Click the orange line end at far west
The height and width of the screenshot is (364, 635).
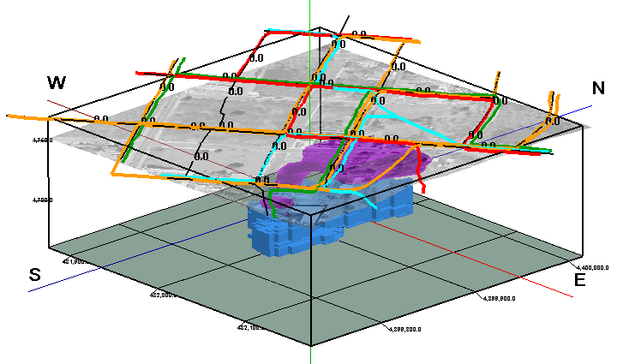[x=10, y=116]
